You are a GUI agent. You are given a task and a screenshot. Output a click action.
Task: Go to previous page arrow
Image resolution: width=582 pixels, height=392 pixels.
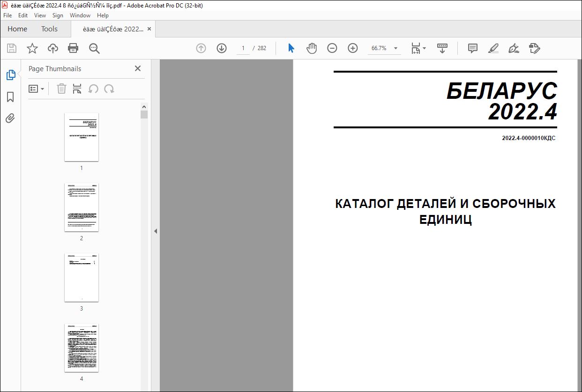(201, 48)
